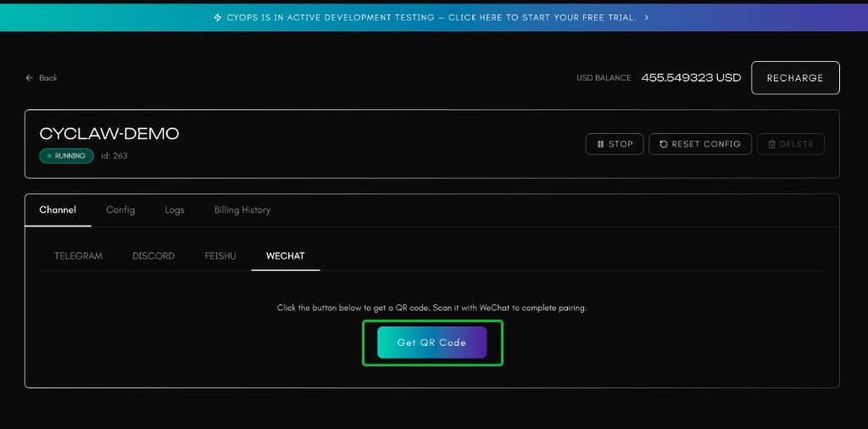868x429 pixels.
Task: Click the Get QR Code button
Action: (431, 342)
